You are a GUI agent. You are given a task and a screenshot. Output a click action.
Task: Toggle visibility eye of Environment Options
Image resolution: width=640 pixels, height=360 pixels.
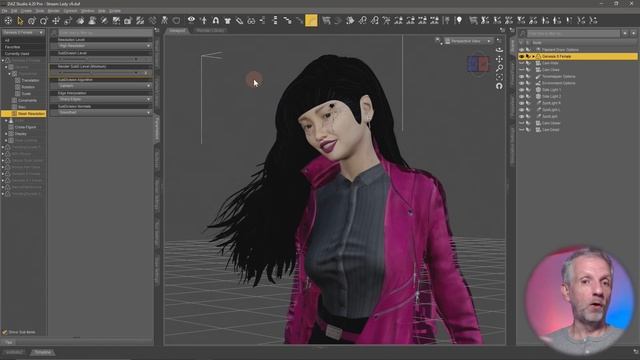tap(522, 83)
